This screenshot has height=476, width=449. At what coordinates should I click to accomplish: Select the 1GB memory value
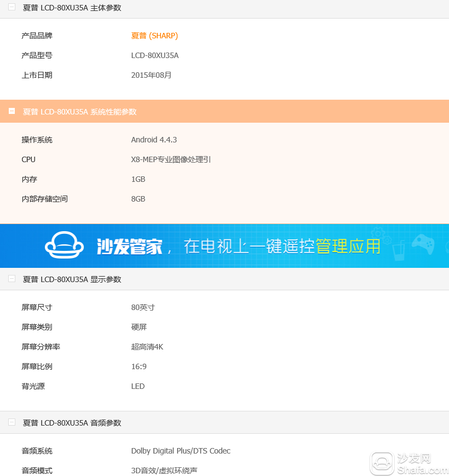pos(138,180)
